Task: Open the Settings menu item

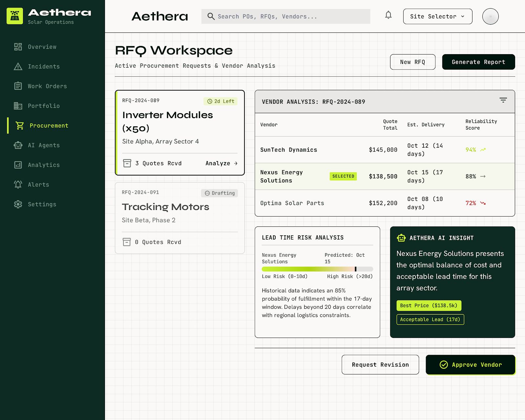Action: click(x=52, y=204)
